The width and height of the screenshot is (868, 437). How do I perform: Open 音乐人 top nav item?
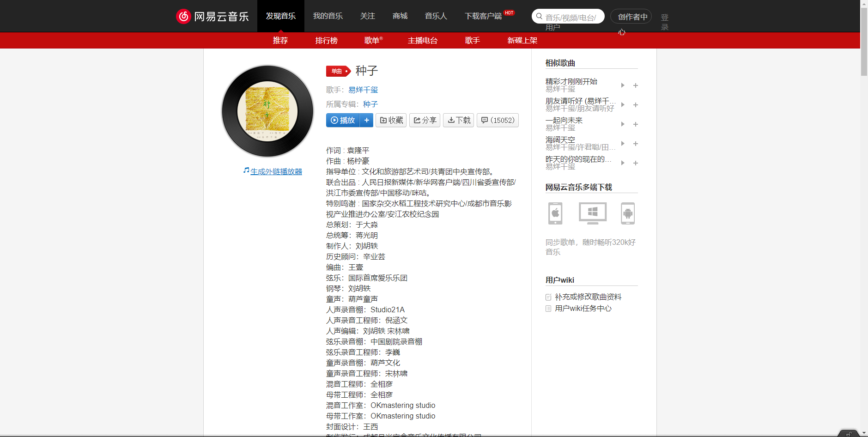click(x=436, y=16)
